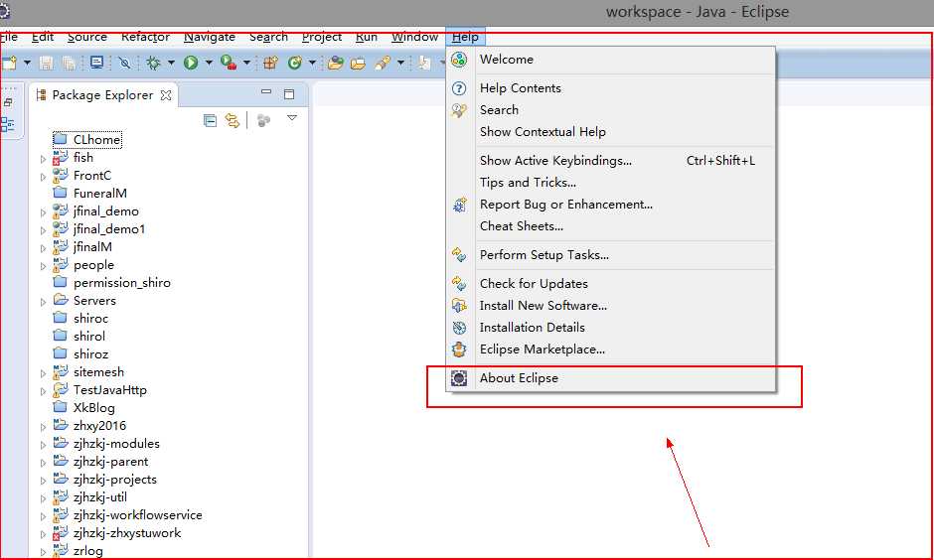Expand the fish project node
The width and height of the screenshot is (934, 560).
[43, 160]
